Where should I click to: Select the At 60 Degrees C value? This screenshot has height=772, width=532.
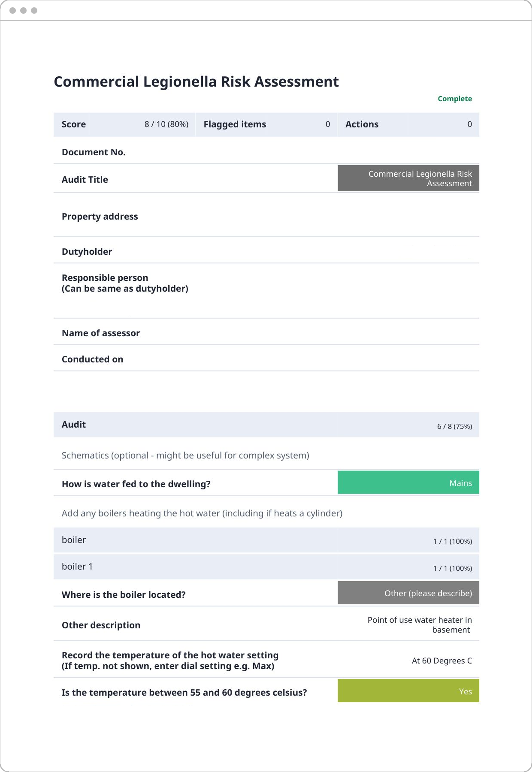(441, 661)
